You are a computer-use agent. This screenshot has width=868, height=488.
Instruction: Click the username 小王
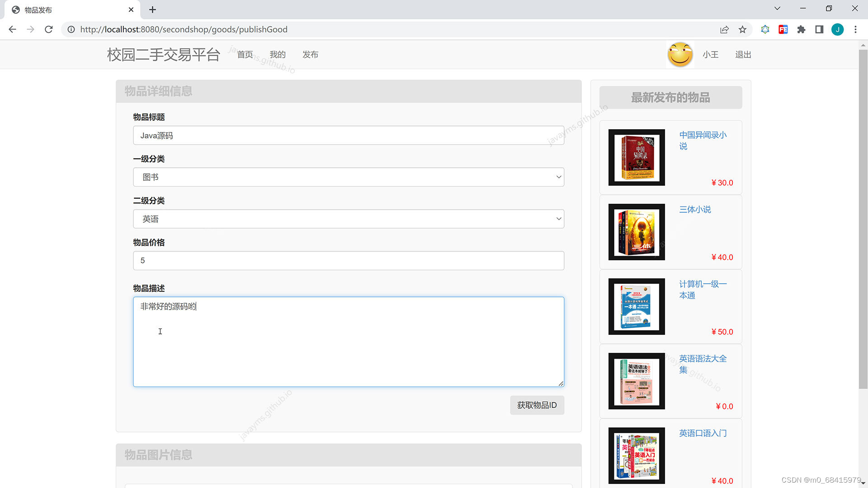pyautogui.click(x=710, y=55)
